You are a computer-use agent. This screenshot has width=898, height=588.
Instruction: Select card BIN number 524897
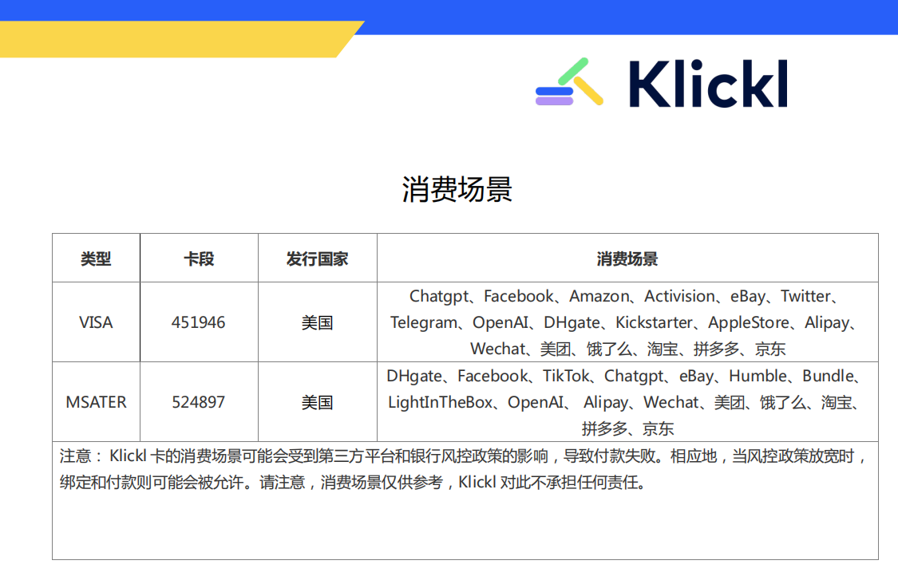tap(199, 402)
